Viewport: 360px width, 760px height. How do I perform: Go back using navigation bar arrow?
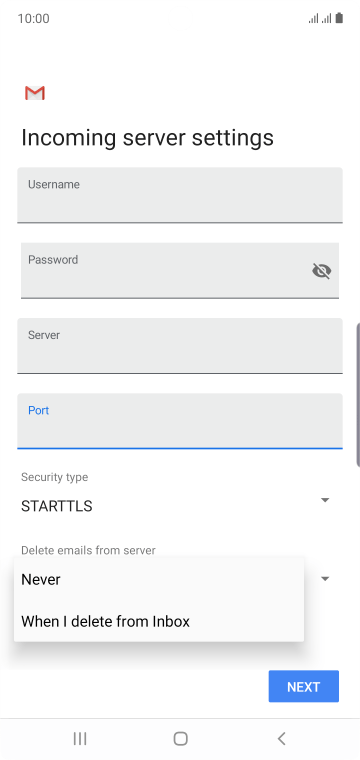click(x=281, y=738)
